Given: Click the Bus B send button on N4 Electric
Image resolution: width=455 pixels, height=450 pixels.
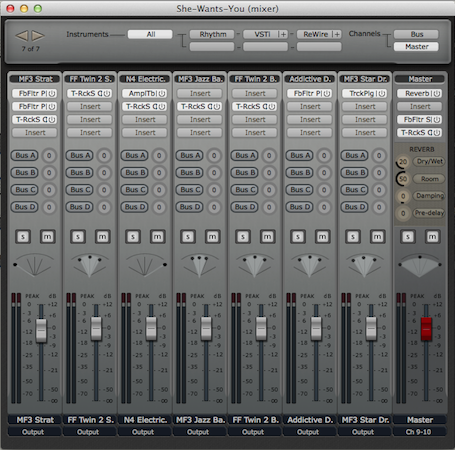Looking at the screenshot, I should (135, 173).
